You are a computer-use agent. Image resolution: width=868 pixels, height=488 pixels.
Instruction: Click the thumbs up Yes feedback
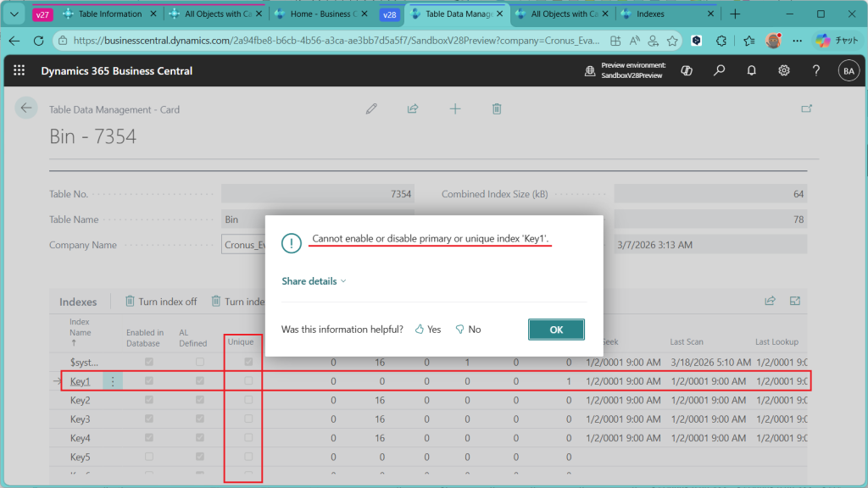[428, 329]
